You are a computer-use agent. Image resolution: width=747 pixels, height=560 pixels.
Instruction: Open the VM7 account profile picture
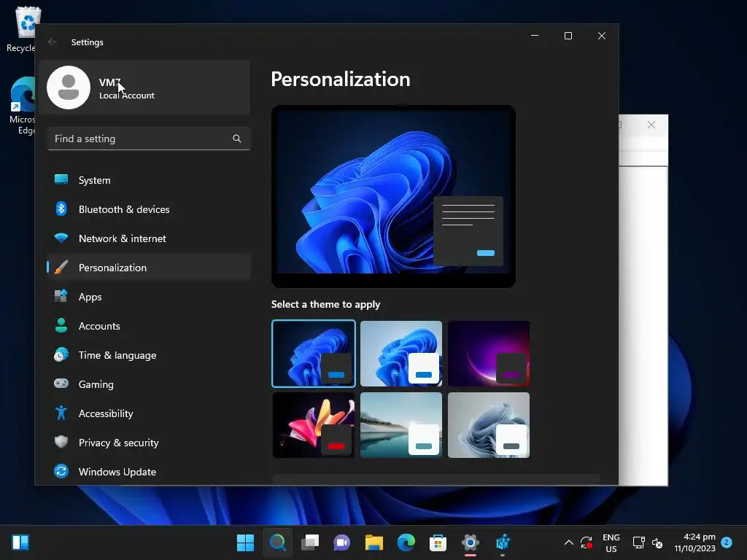click(x=69, y=87)
